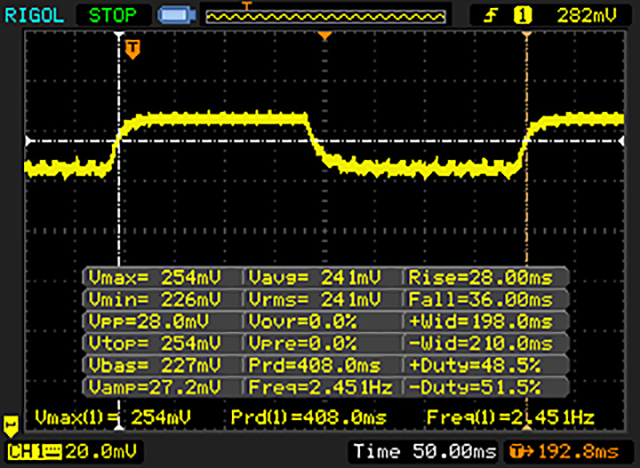The width and height of the screenshot is (640, 468).
Task: Click the Vovr=0.0% measurement cell
Action: point(322,322)
